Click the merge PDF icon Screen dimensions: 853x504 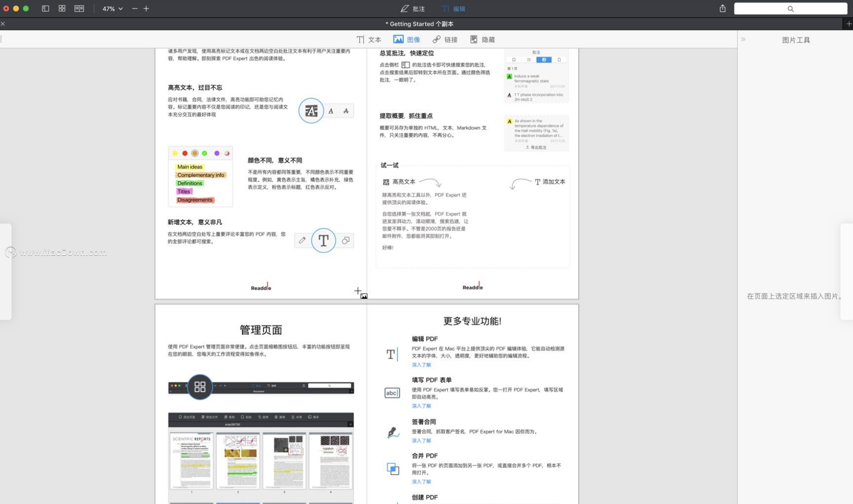click(x=393, y=468)
